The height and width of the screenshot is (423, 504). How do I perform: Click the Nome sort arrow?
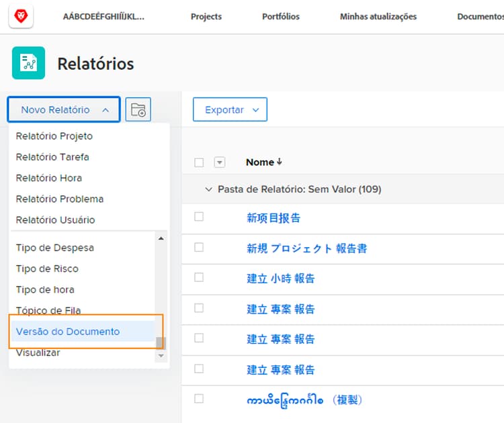pyautogui.click(x=280, y=162)
